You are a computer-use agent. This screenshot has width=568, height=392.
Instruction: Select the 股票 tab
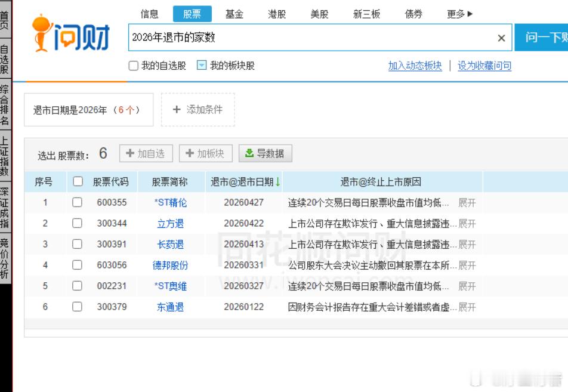coord(192,14)
